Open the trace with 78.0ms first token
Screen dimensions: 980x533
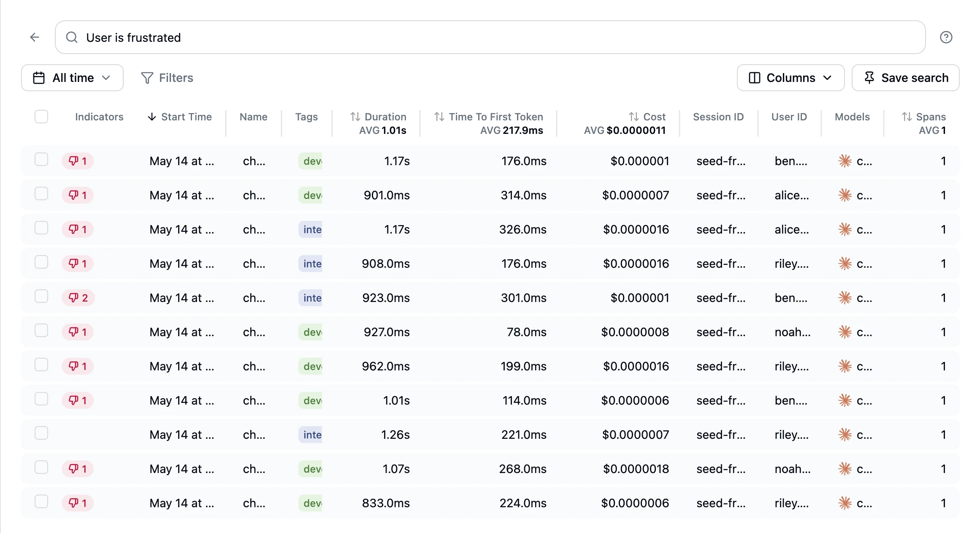coord(490,332)
